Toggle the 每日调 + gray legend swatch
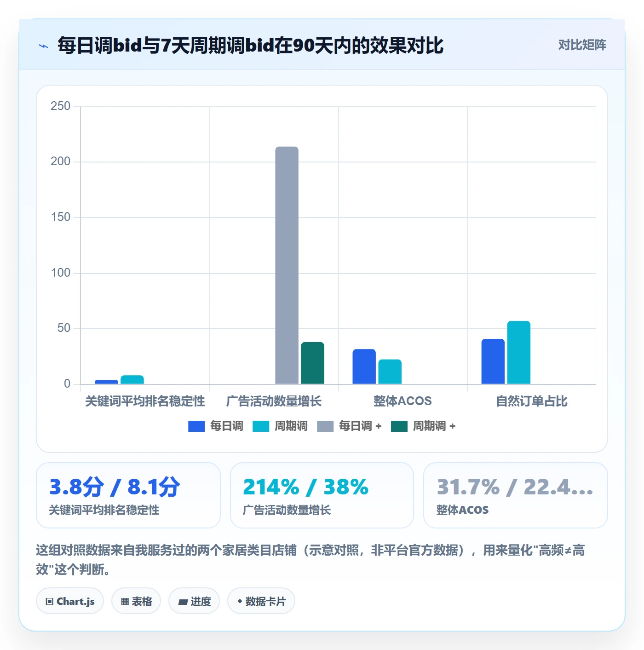The image size is (644, 650). (325, 426)
